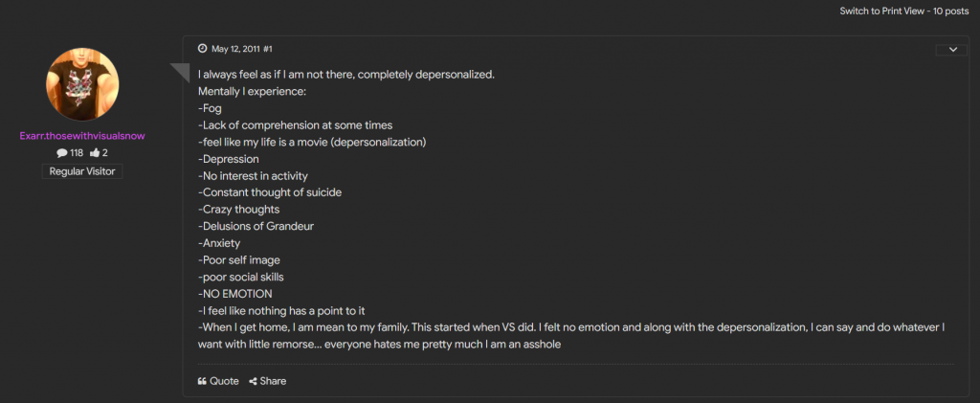Click the share network icon
The image size is (980, 403).
click(253, 381)
